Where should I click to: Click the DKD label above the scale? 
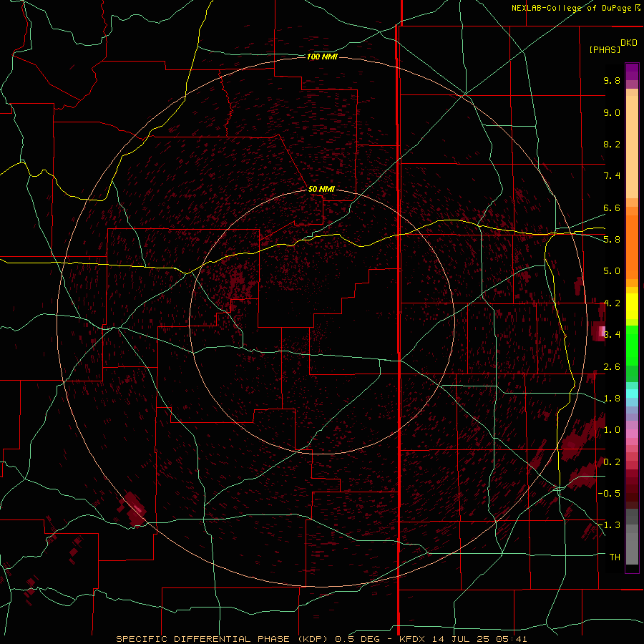tap(629, 43)
